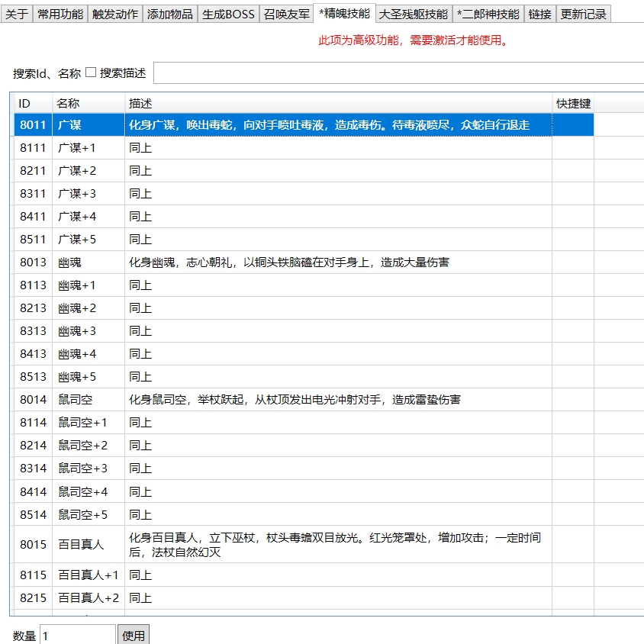Screen dimensions: 644x644
Task: Click ID cell 8313
Action: 34,331
